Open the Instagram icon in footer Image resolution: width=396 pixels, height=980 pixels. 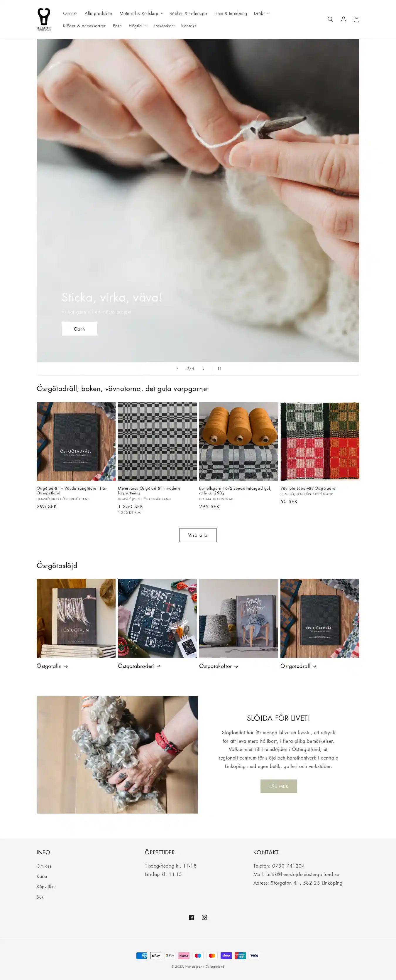[204, 917]
